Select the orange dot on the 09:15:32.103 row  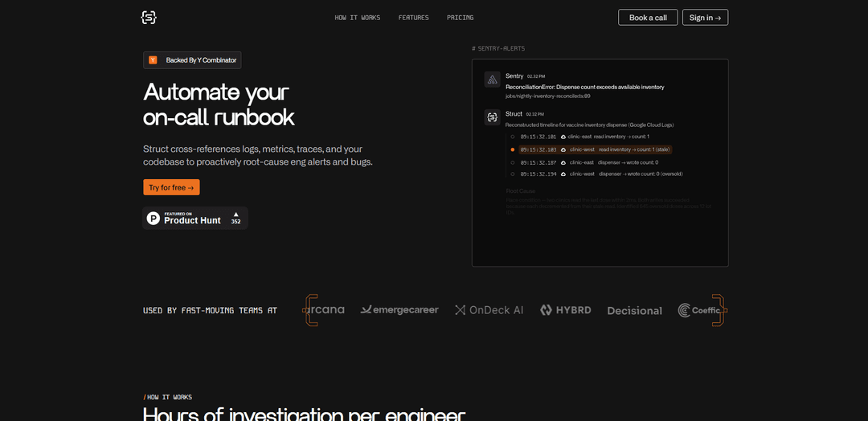pos(513,149)
